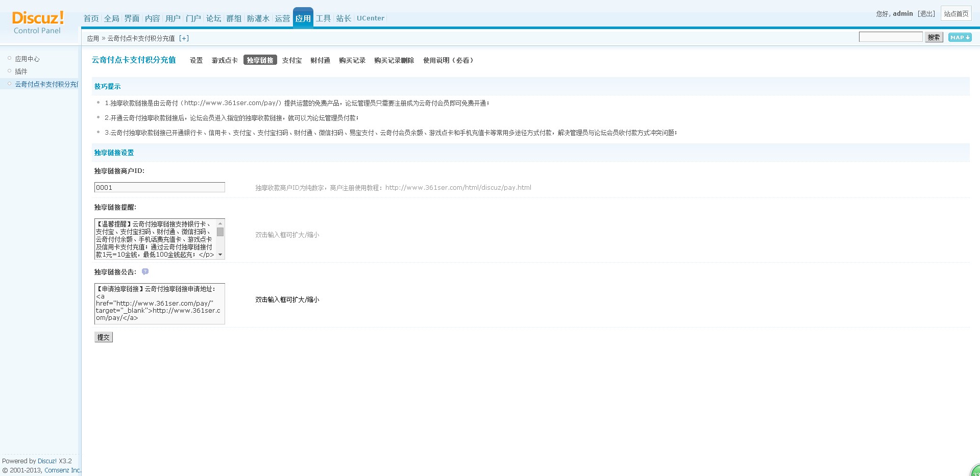The height and width of the screenshot is (476, 980).
Task: Open 应用中心 in the sidebar
Action: [x=27, y=59]
